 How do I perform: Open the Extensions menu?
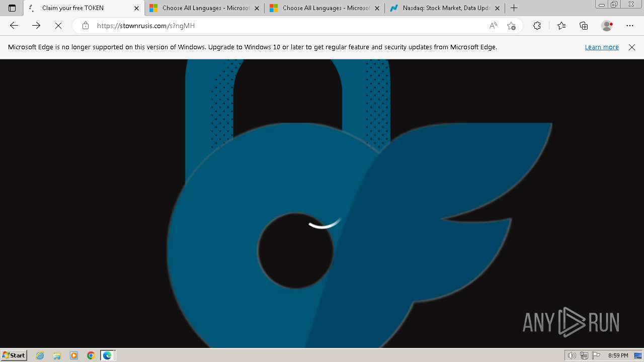click(x=537, y=26)
